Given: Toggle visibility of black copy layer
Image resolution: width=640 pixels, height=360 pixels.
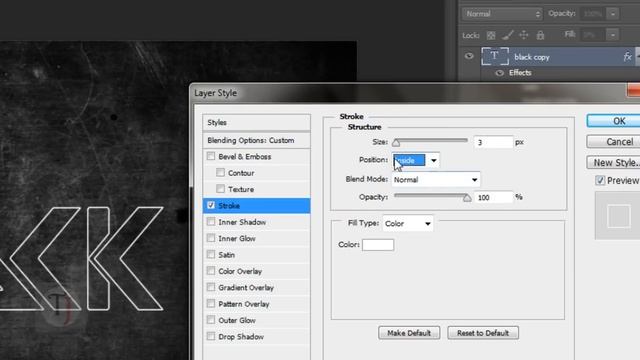Looking at the screenshot, I should [x=469, y=56].
